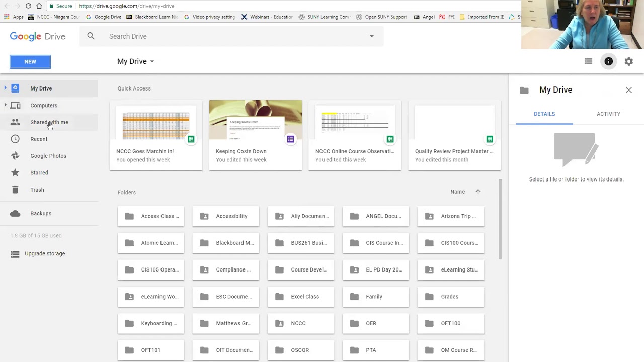The height and width of the screenshot is (362, 644).
Task: Select the PTA folder
Action: [x=376, y=350]
